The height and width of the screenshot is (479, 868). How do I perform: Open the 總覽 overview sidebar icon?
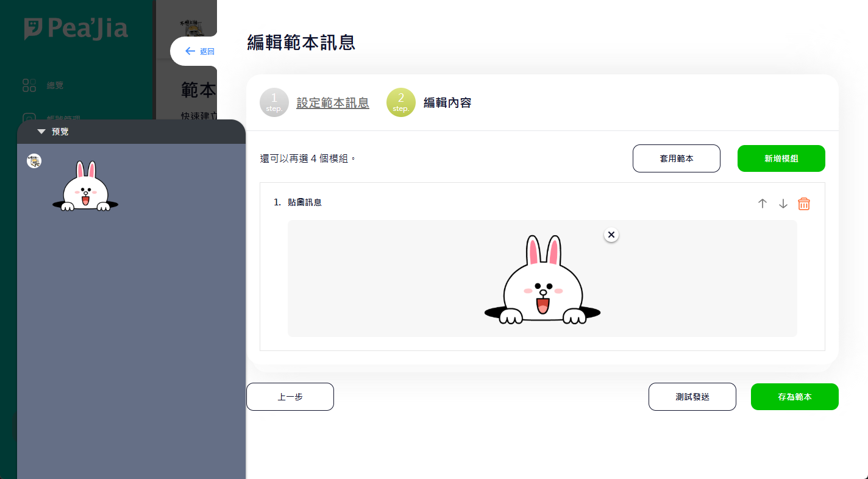coord(29,85)
